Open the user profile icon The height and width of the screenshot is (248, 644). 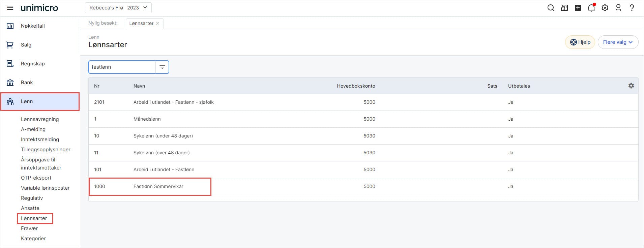(x=618, y=8)
